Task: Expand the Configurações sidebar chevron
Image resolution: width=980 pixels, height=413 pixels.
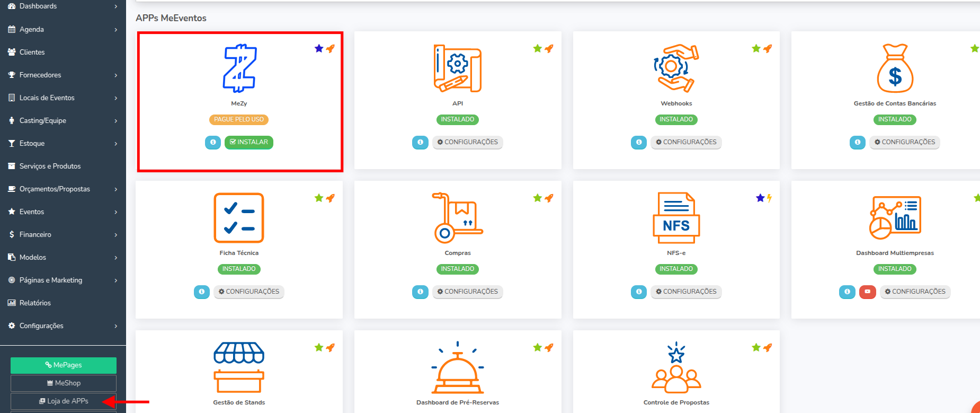Action: pos(116,326)
